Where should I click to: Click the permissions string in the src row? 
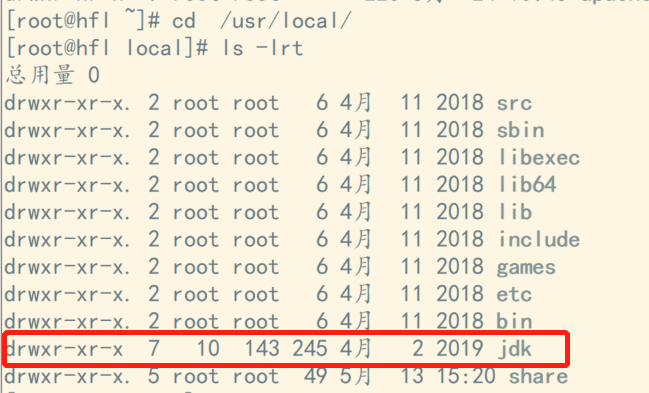(x=67, y=103)
